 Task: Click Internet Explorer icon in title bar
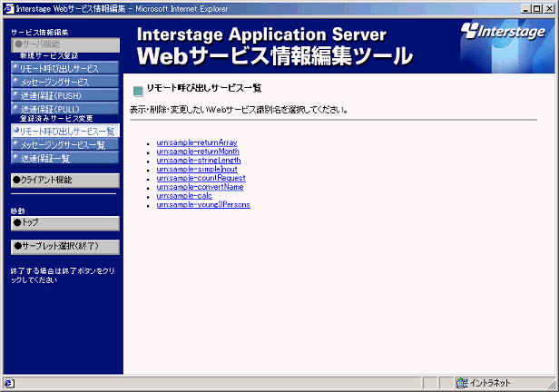click(9, 9)
